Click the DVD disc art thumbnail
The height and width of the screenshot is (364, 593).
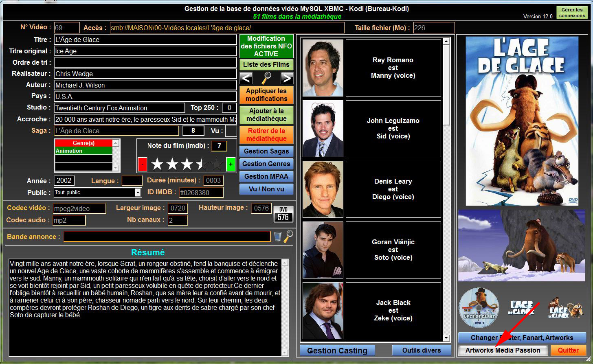[479, 307]
